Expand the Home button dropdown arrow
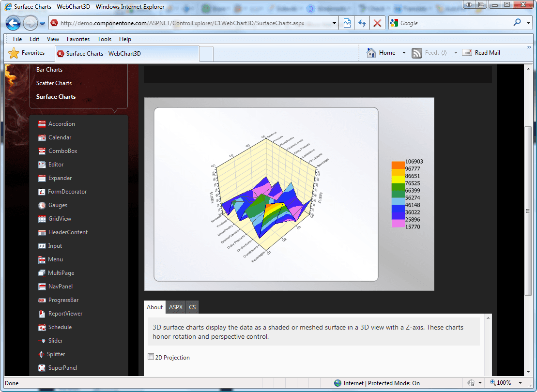This screenshot has width=537, height=392. click(404, 53)
